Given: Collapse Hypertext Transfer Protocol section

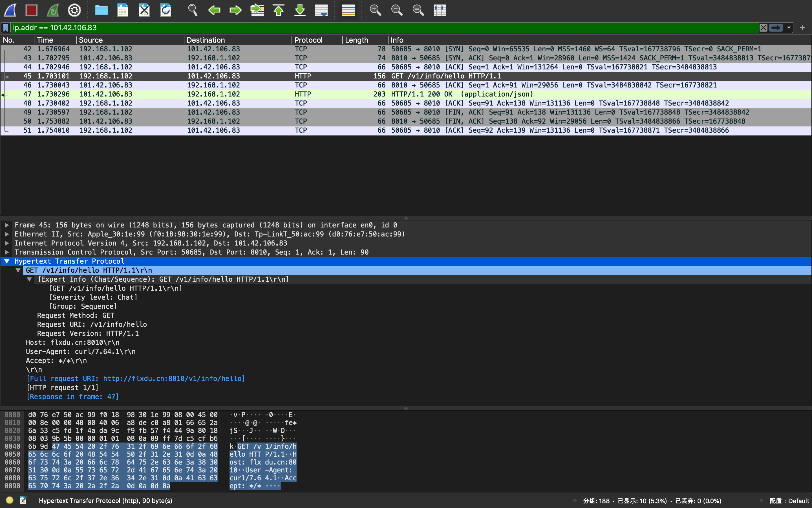Looking at the screenshot, I should 6,261.
